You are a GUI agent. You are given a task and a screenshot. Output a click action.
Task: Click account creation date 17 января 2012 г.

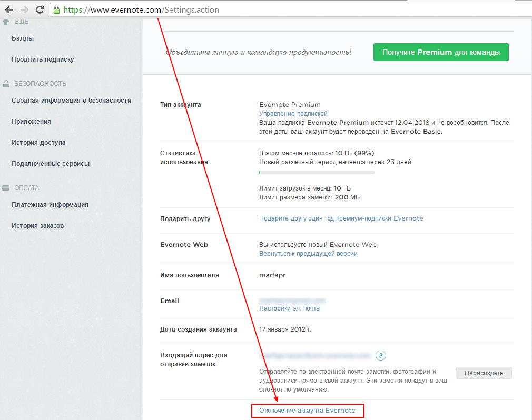coord(285,329)
